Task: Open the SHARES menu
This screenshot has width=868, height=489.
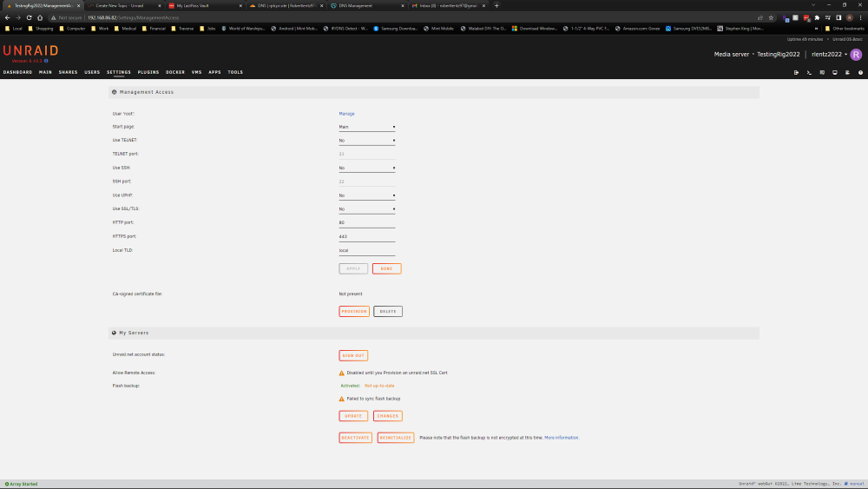Action: click(68, 72)
